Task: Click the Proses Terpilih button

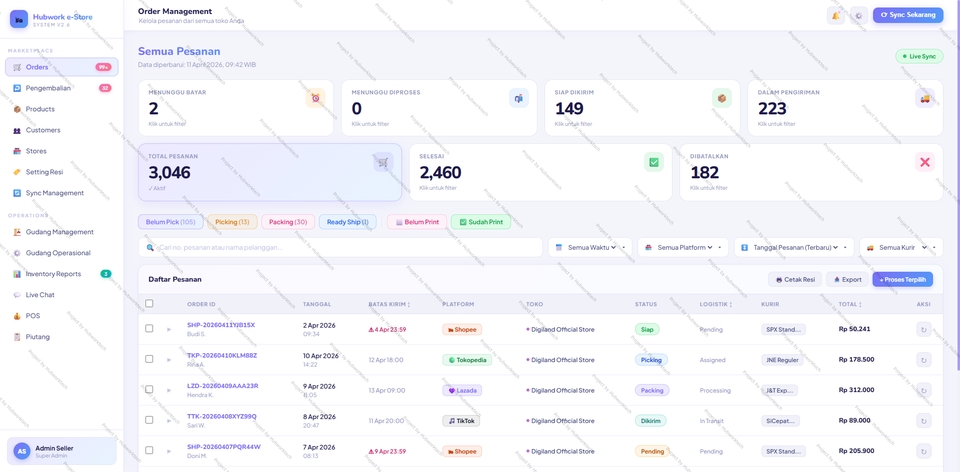Action: pyautogui.click(x=902, y=279)
